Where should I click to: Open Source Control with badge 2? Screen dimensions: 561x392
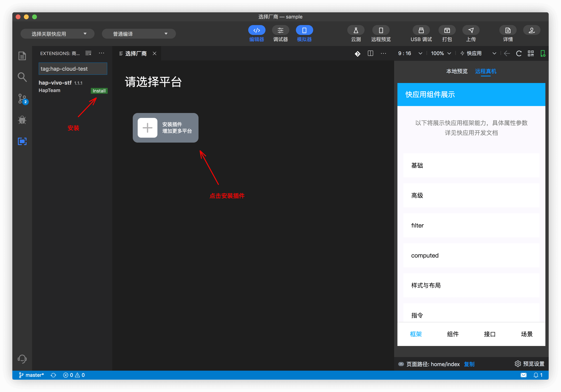point(22,99)
